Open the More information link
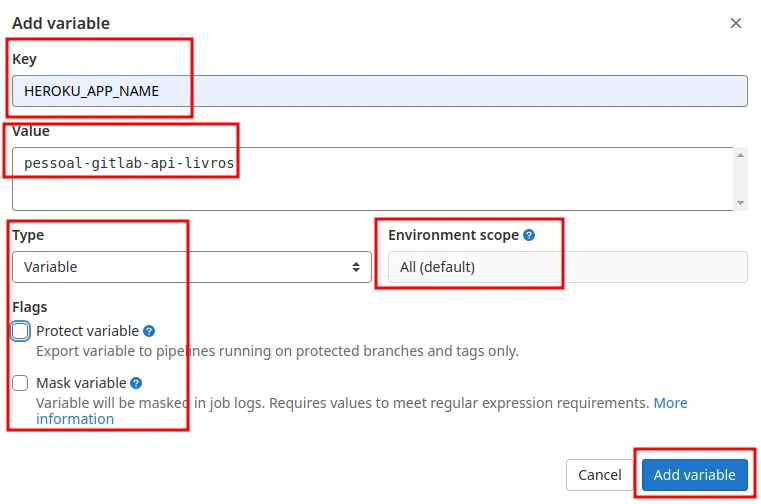Viewport: 761px width, 504px height. pos(671,403)
